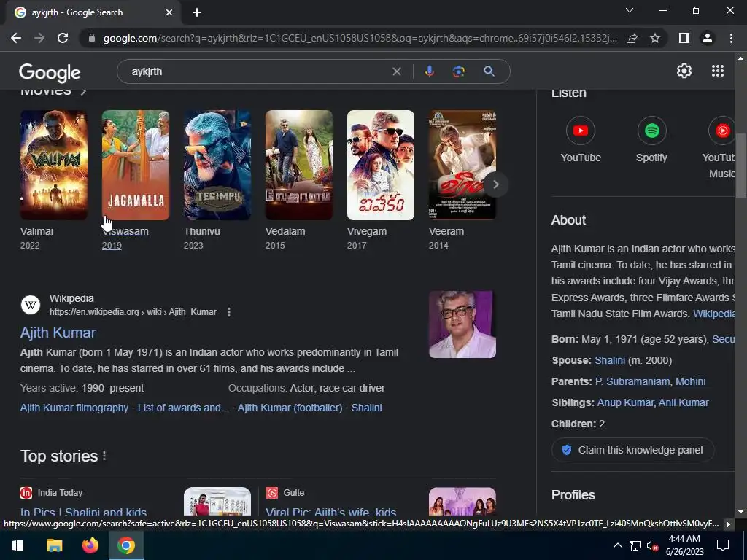Viewport: 747px width, 560px height.
Task: Open the Chrome three-dot menu
Action: (731, 38)
